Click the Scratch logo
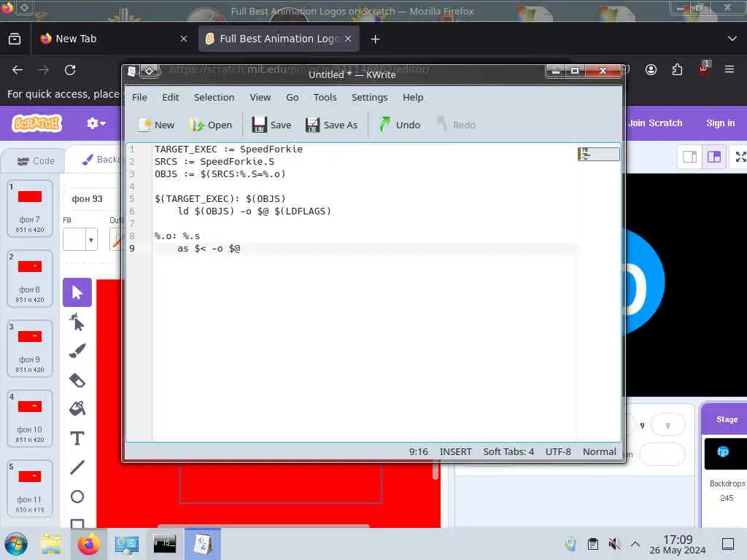This screenshot has width=747, height=560. (x=37, y=123)
